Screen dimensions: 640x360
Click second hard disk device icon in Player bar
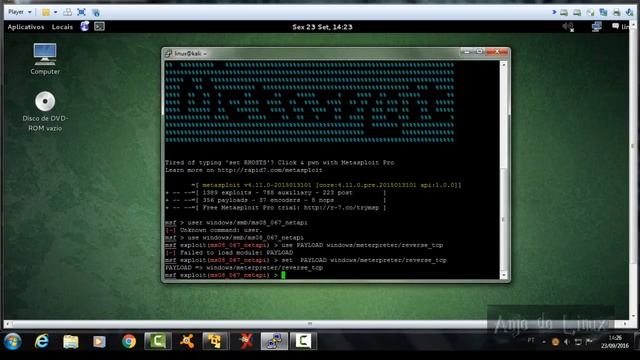click(577, 13)
